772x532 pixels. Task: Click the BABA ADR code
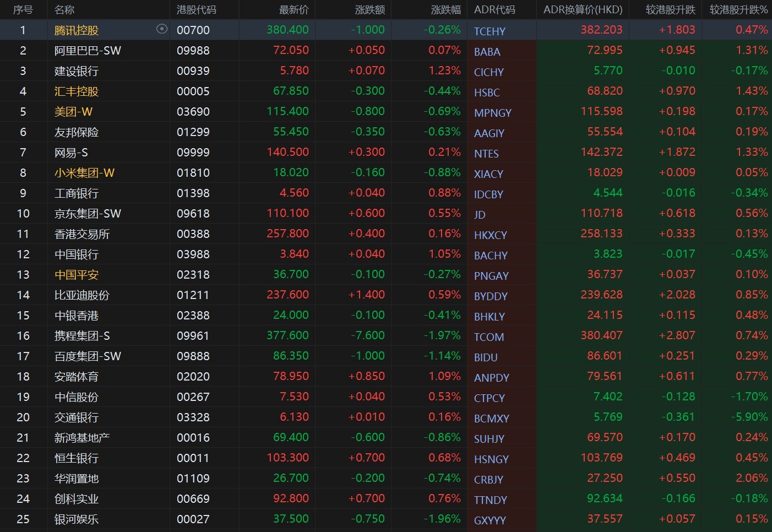[x=487, y=52]
